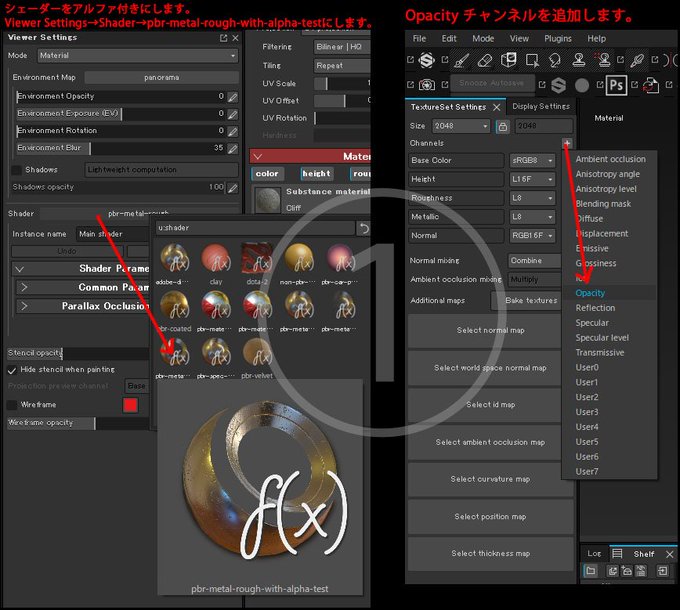The image size is (680, 610).
Task: Open the Height L16F format dropdown
Action: (x=532, y=179)
